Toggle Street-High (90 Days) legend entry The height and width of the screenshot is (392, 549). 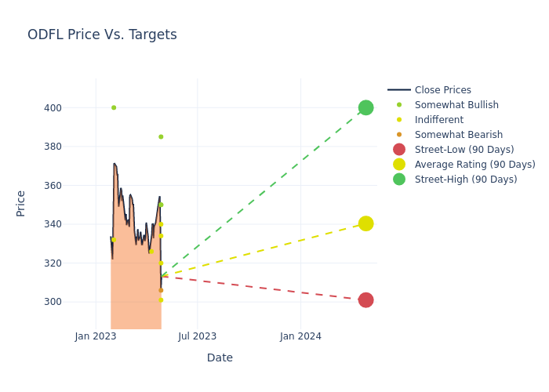[x=465, y=180]
